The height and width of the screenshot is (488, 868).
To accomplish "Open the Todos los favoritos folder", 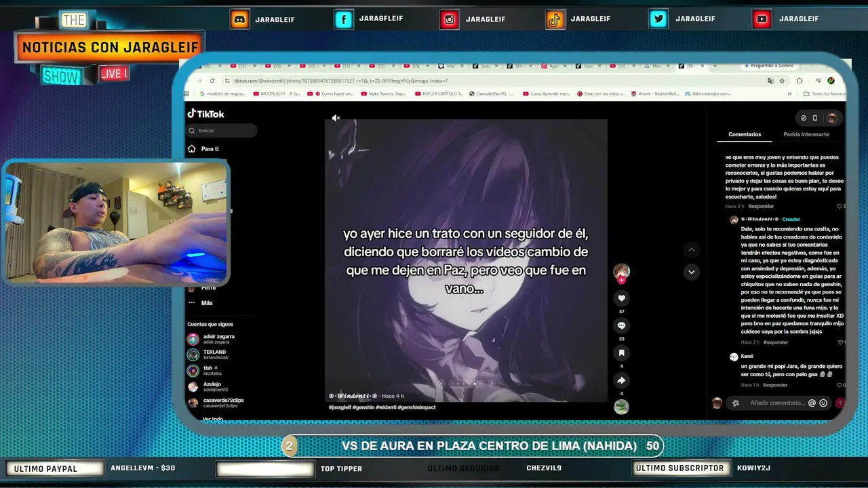I will pos(825,94).
